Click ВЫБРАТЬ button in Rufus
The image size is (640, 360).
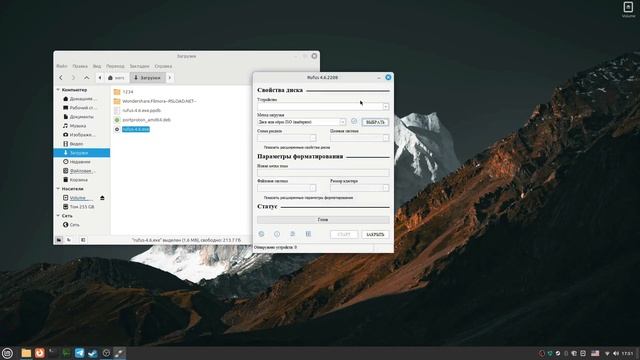[x=375, y=122]
